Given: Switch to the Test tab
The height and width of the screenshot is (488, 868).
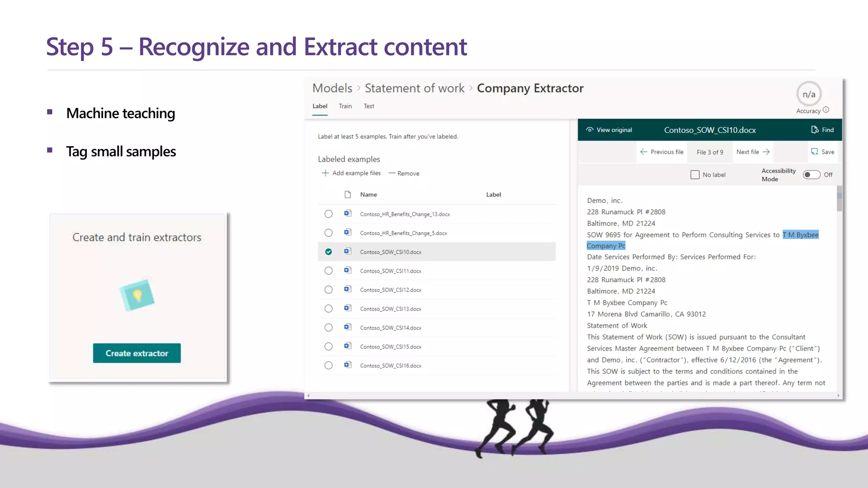Looking at the screenshot, I should (369, 106).
